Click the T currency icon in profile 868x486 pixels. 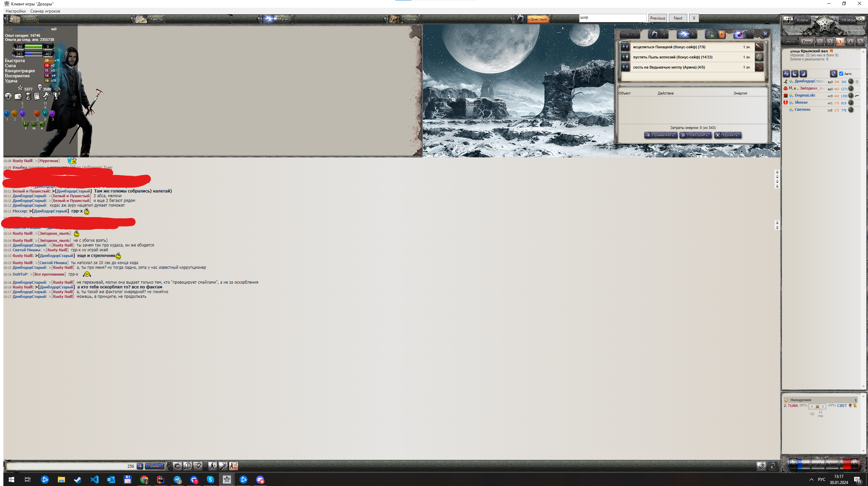click(x=8, y=97)
